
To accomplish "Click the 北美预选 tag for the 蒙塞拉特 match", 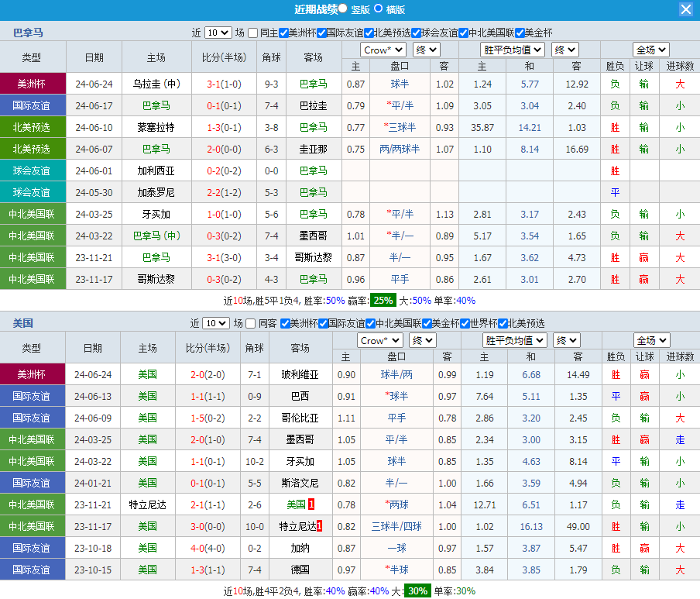I will (33, 127).
